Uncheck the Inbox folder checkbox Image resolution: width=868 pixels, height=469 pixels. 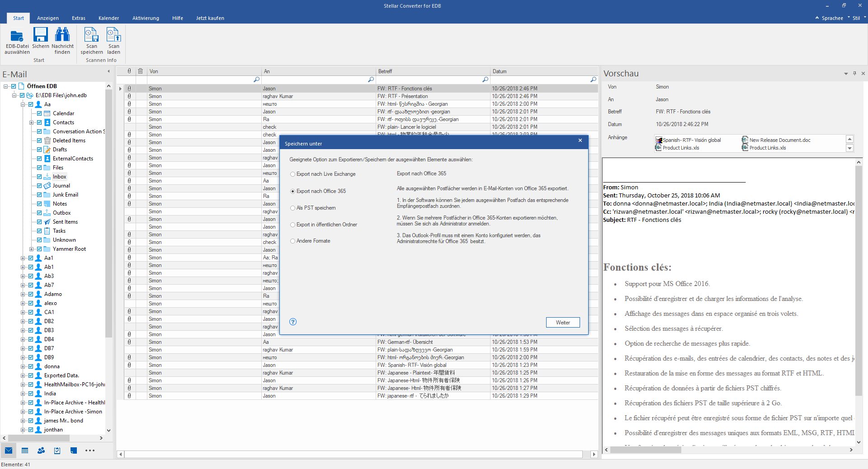click(39, 177)
